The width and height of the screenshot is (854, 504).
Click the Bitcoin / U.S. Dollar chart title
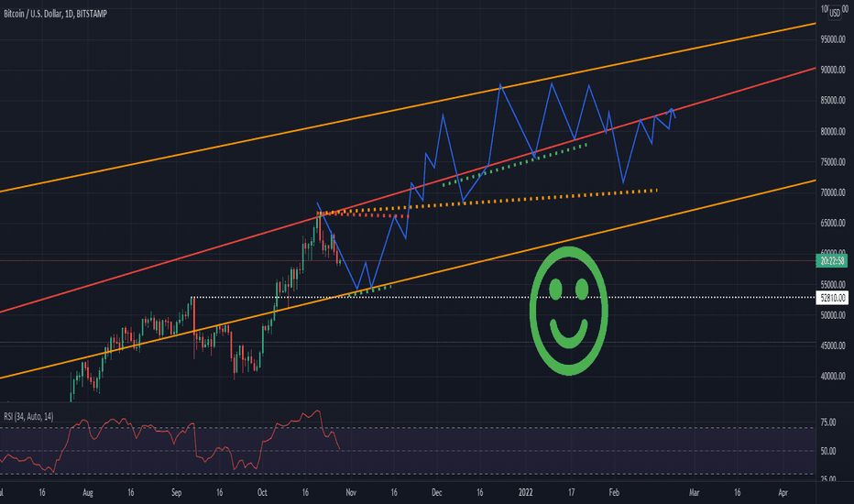point(56,14)
